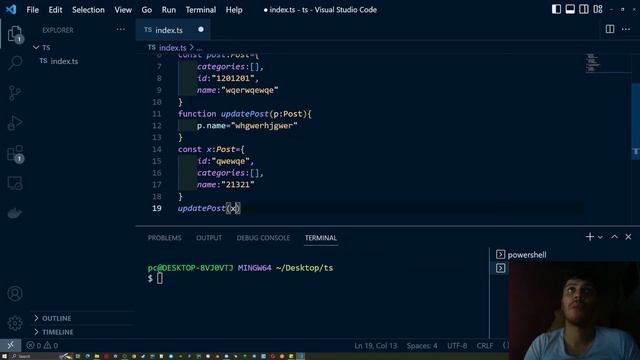Click breadcrumb ellipsis after index.ts
The width and height of the screenshot is (640, 360).
pos(199,48)
